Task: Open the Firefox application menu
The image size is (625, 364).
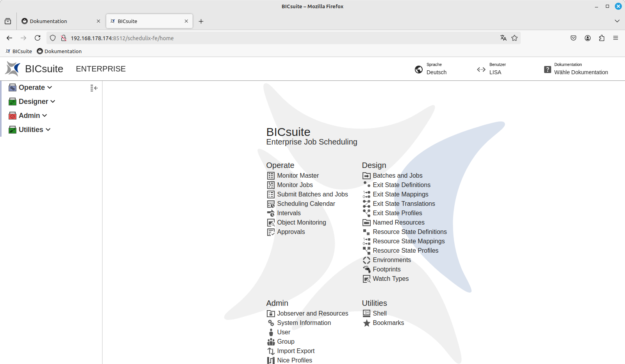Action: 616,38
